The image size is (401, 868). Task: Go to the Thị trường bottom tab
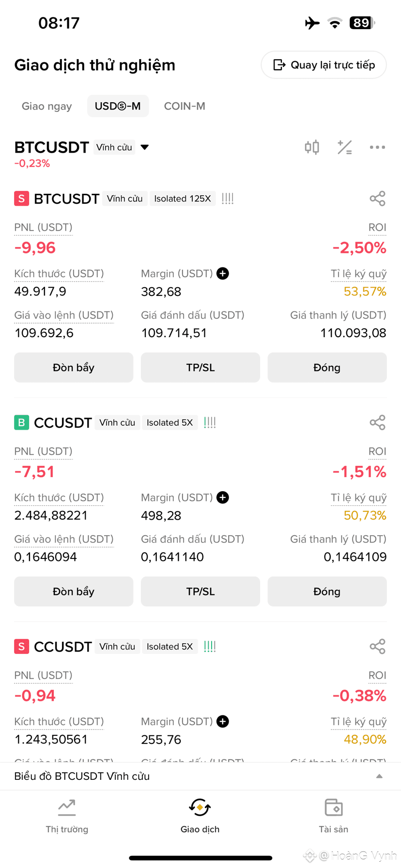67,816
